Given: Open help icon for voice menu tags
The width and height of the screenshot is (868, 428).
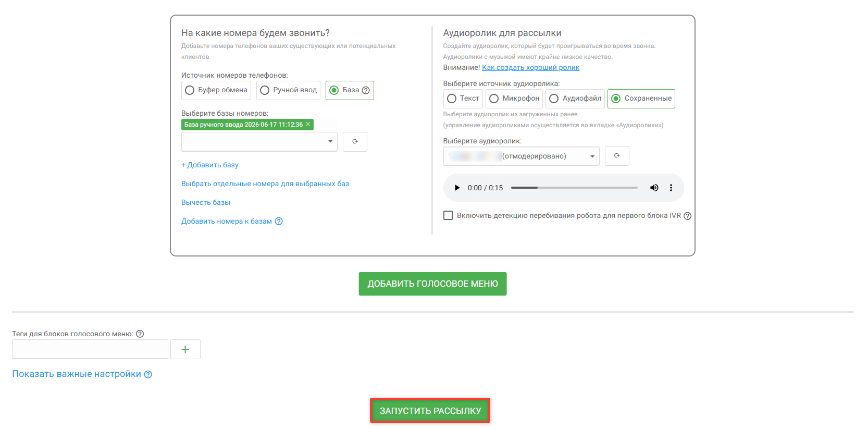Looking at the screenshot, I should tap(140, 334).
